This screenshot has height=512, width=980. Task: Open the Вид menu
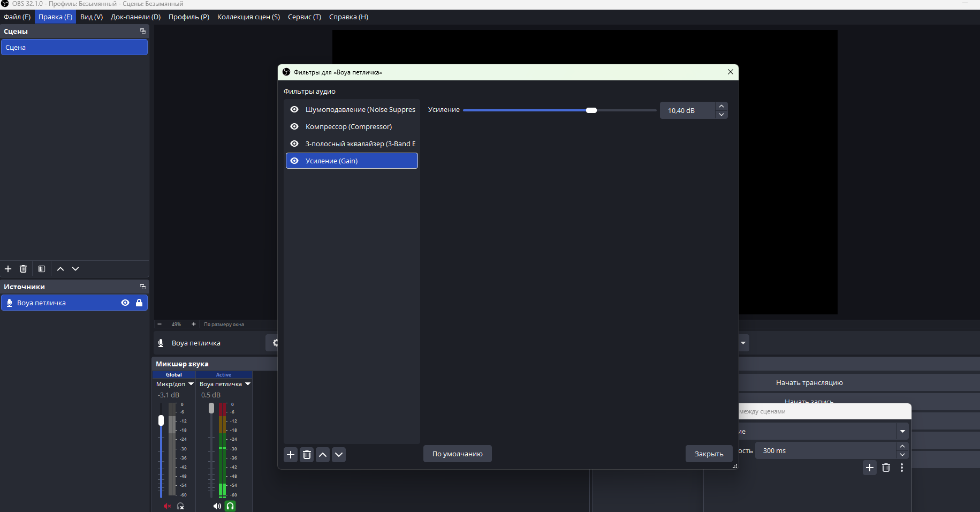(x=92, y=17)
